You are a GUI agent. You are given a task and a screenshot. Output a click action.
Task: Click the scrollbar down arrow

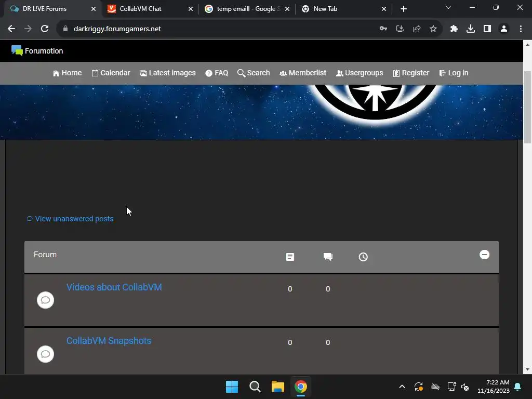point(528,369)
